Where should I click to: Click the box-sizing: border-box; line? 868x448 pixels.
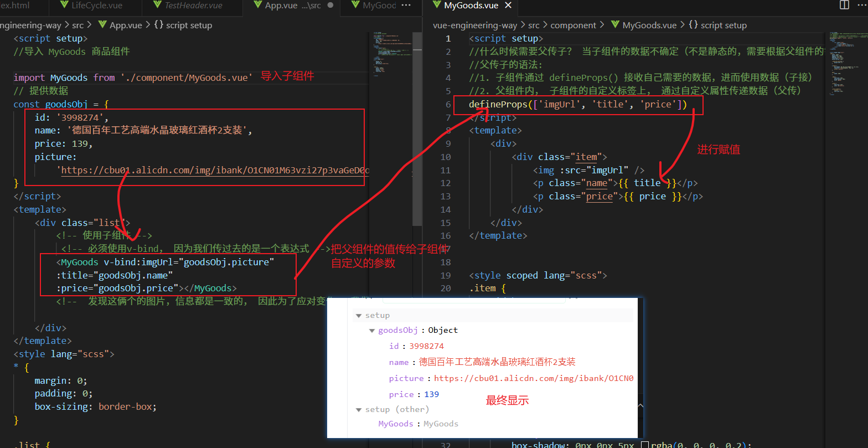tap(96, 406)
